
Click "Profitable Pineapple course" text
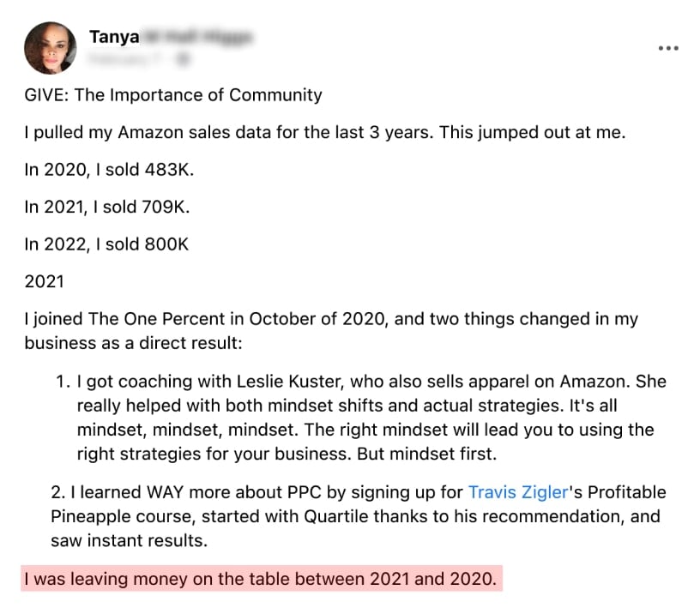tap(359, 503)
